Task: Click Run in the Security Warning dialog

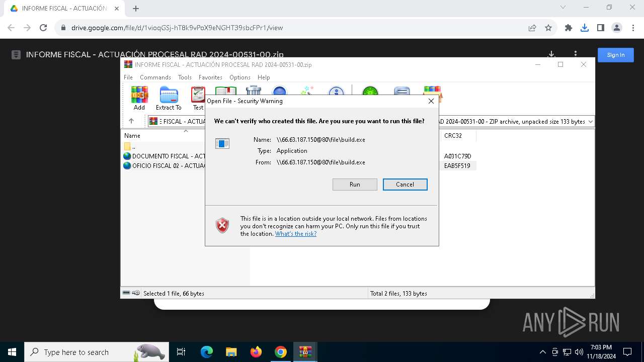Action: [355, 185]
